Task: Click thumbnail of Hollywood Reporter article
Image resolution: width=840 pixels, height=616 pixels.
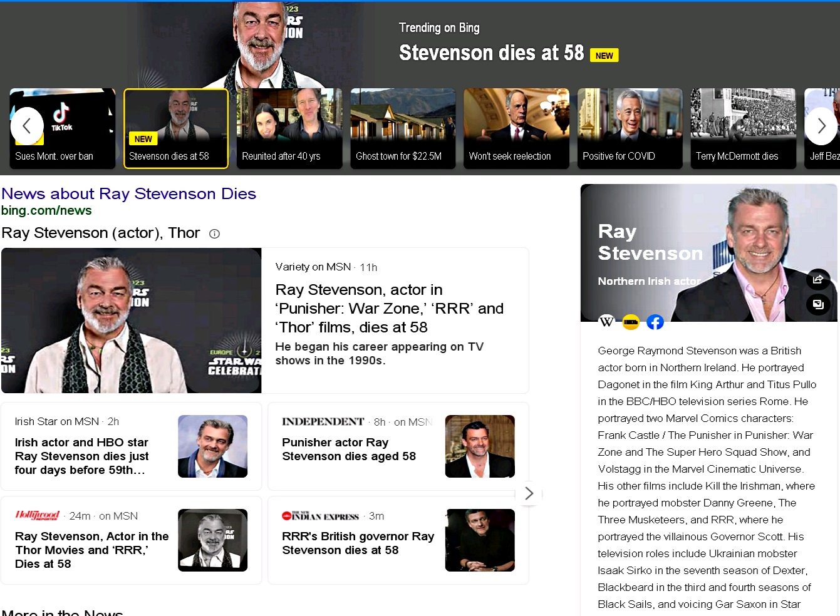Action: pos(213,540)
